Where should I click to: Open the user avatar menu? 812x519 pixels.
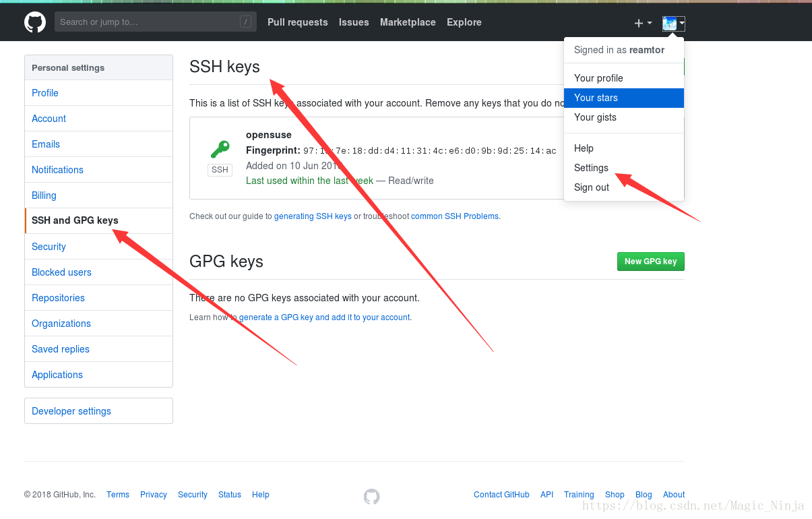[673, 24]
